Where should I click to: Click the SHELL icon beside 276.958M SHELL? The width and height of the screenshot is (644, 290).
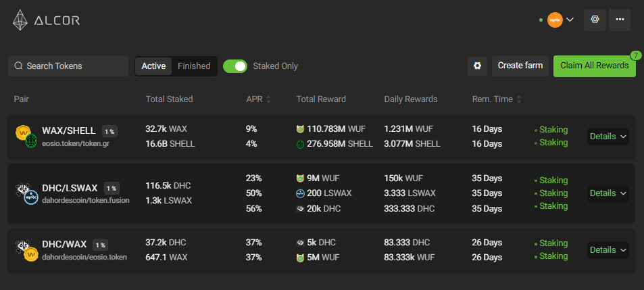pos(300,144)
